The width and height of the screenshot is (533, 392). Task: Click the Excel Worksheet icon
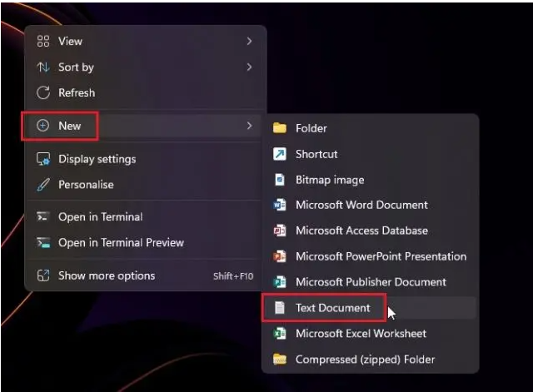tap(280, 334)
